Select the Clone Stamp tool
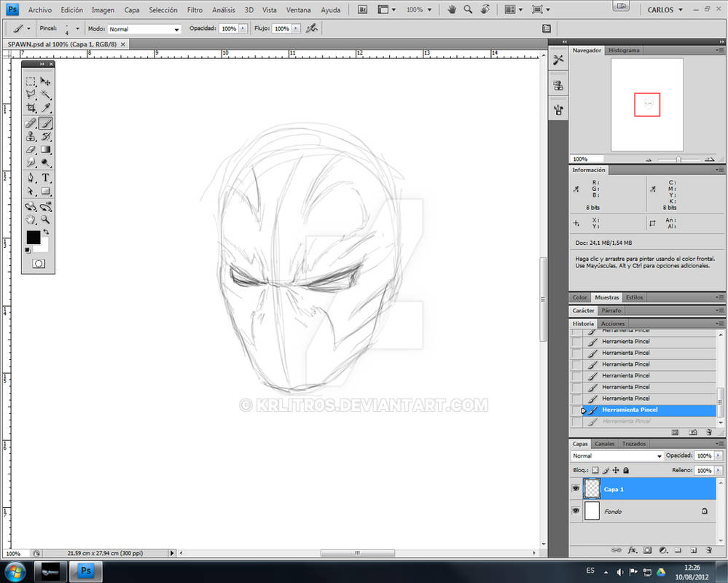 tap(32, 136)
